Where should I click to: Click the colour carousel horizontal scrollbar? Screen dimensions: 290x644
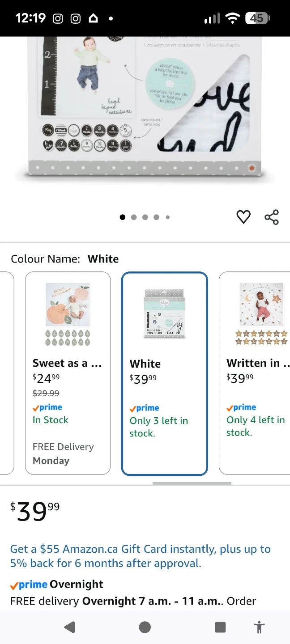point(192,483)
